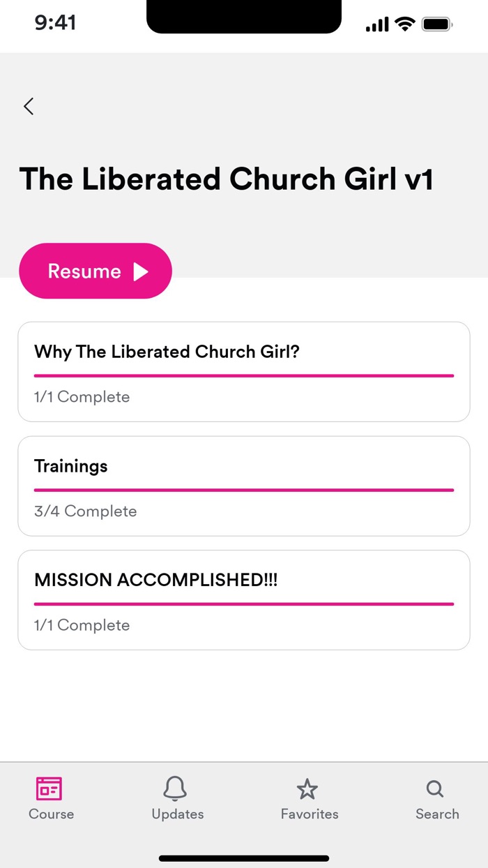Tap the play triangle on Resume

tap(142, 271)
